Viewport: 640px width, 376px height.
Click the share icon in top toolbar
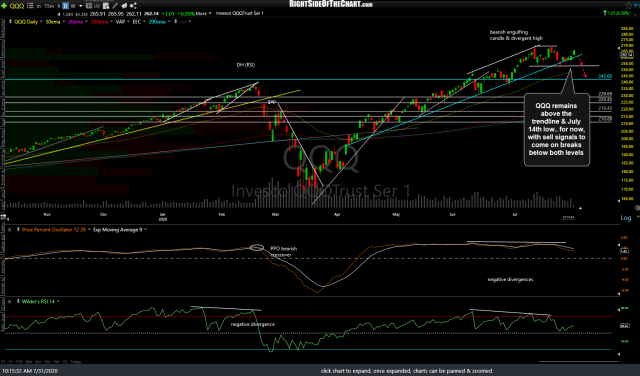click(133, 6)
